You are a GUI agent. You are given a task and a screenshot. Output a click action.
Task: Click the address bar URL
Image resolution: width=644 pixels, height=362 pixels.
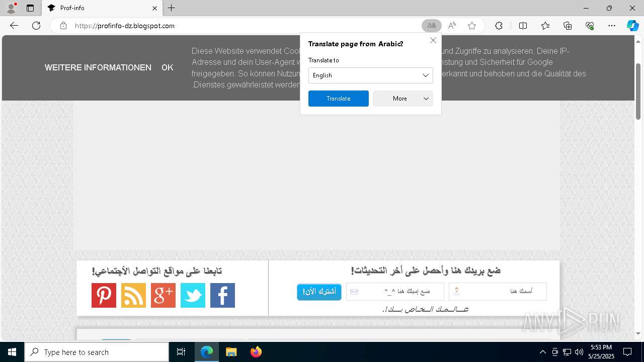point(125,26)
